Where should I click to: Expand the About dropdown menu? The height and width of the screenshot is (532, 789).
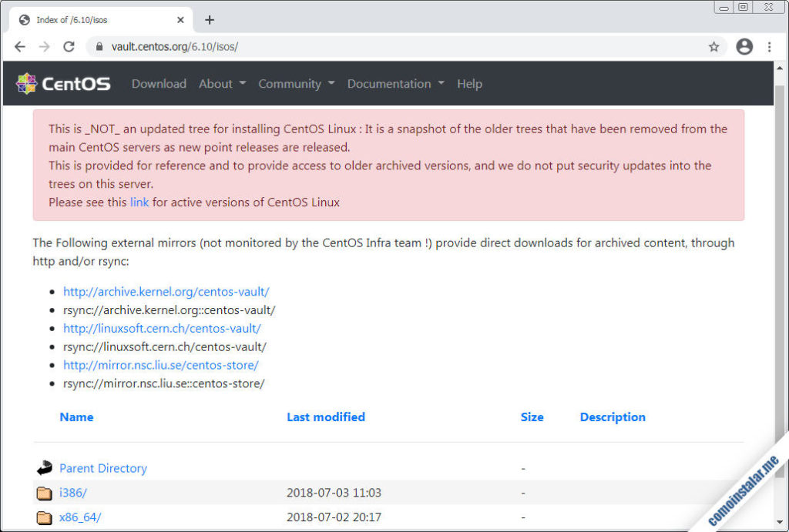click(x=222, y=84)
